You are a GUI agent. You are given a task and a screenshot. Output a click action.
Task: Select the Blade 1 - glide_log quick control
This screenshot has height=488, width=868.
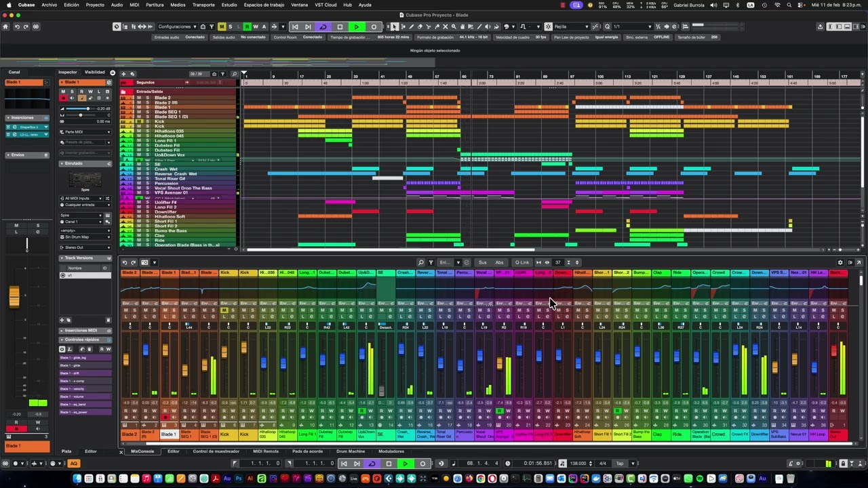85,358
